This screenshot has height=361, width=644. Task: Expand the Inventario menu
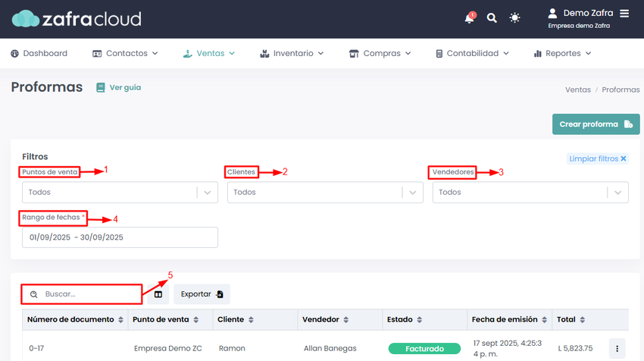292,53
